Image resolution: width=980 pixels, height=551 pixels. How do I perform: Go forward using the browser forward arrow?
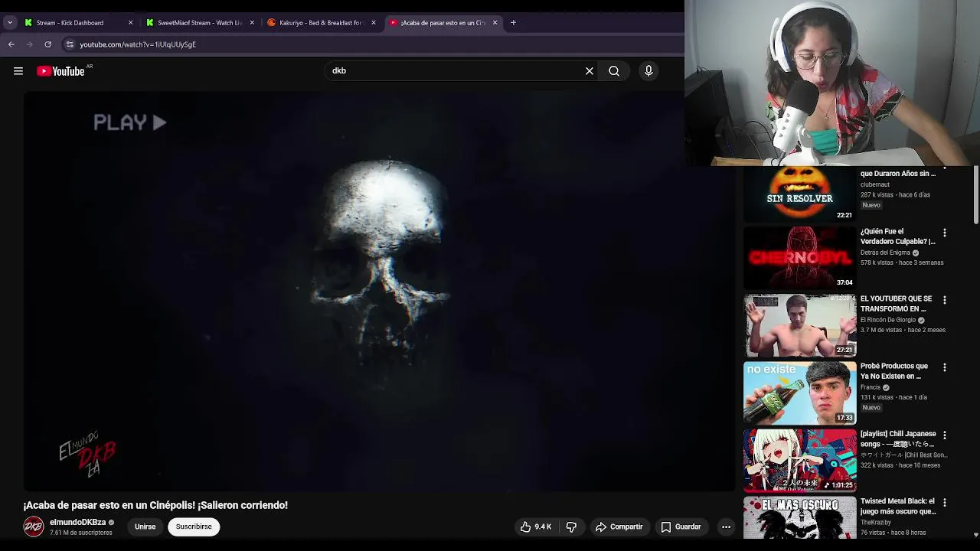(x=30, y=44)
